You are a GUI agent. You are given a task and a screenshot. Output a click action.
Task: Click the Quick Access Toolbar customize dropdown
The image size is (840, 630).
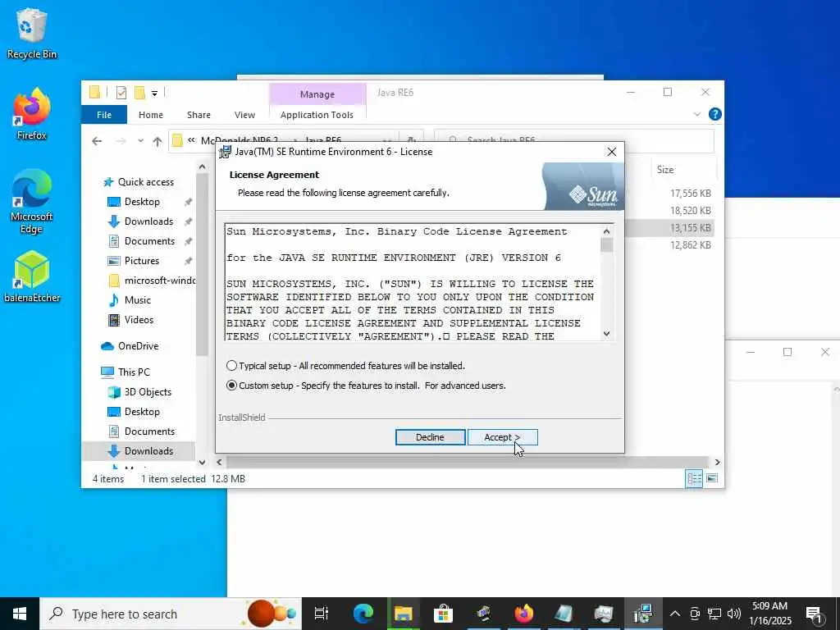154,94
